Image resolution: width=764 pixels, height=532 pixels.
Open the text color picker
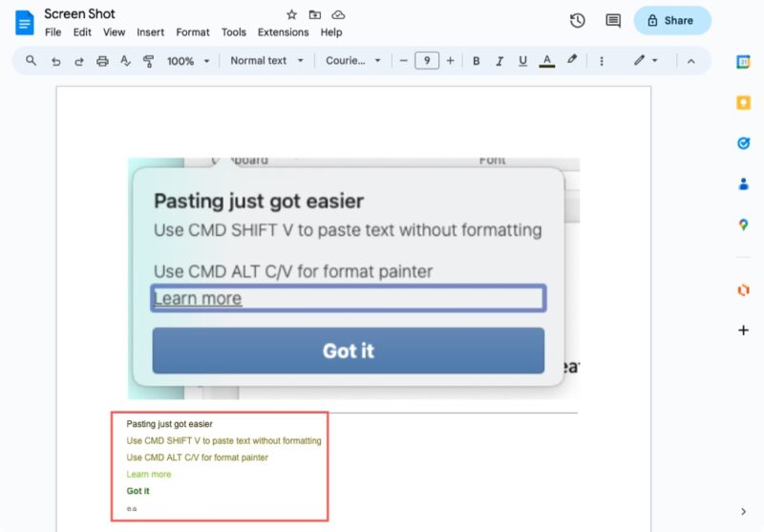[546, 61]
